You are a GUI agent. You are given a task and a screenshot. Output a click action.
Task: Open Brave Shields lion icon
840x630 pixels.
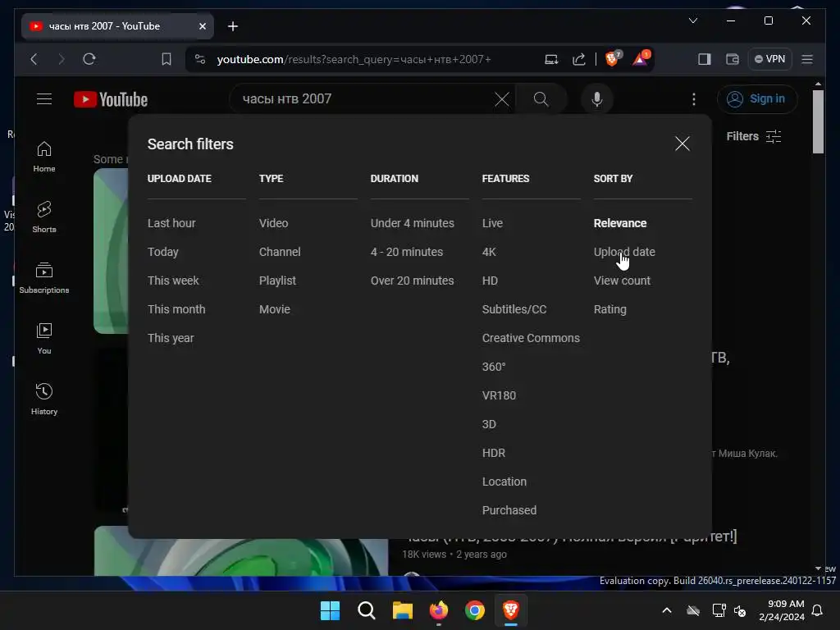pyautogui.click(x=612, y=58)
